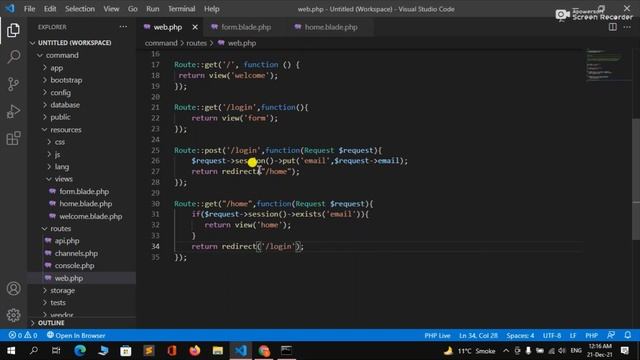
Task: Open the Edit menu
Action: tap(50, 9)
